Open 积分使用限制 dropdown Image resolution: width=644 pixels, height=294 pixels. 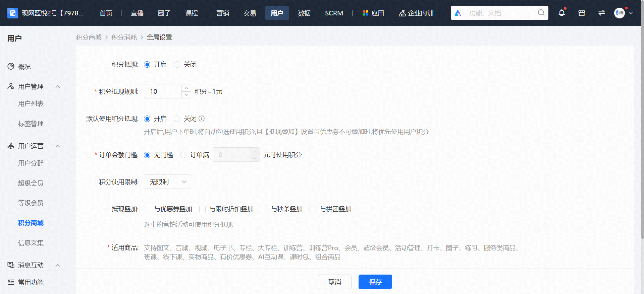(167, 182)
